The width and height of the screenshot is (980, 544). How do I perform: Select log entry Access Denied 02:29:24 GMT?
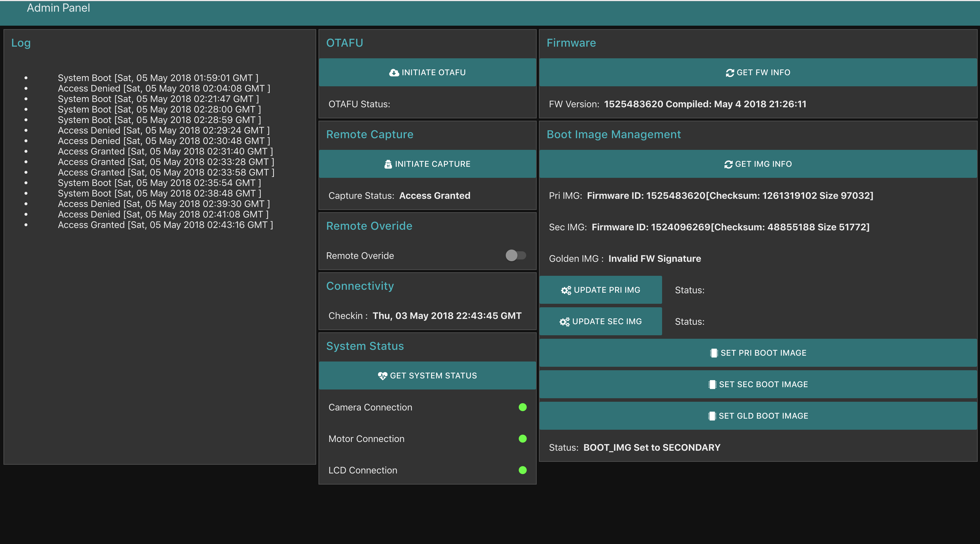pyautogui.click(x=164, y=131)
